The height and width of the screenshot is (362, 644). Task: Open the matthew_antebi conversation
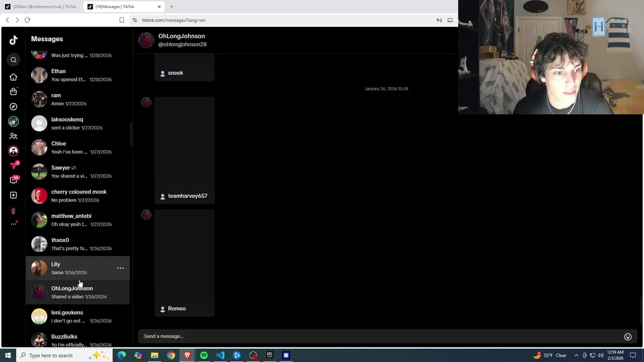[78, 220]
